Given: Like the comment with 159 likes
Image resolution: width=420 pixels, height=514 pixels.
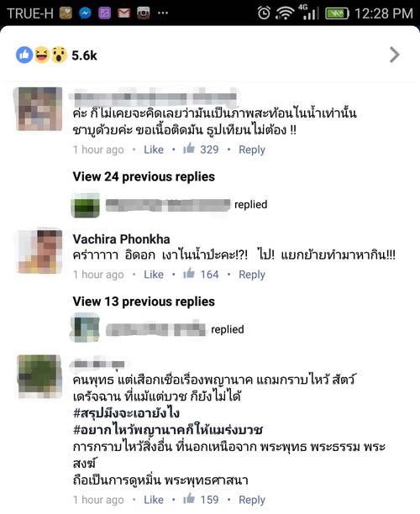Looking at the screenshot, I should [x=154, y=500].
